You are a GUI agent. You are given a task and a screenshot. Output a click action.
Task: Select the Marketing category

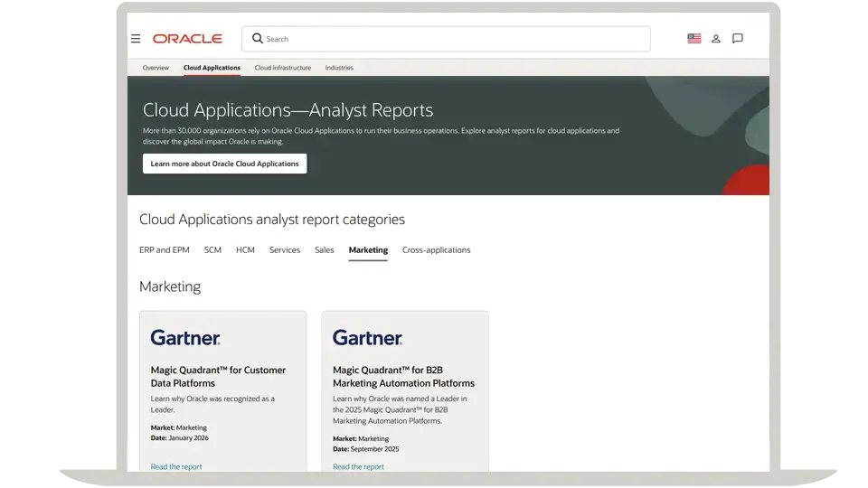coord(368,250)
